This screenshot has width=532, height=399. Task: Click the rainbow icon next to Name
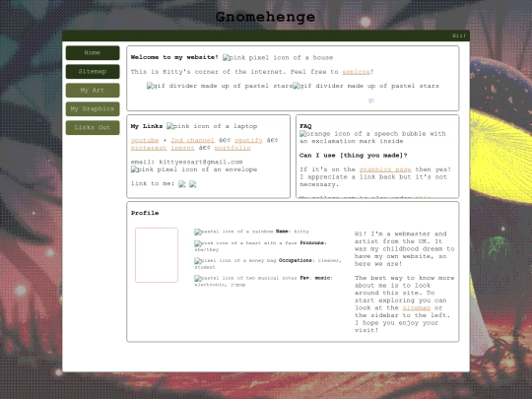tap(233, 232)
